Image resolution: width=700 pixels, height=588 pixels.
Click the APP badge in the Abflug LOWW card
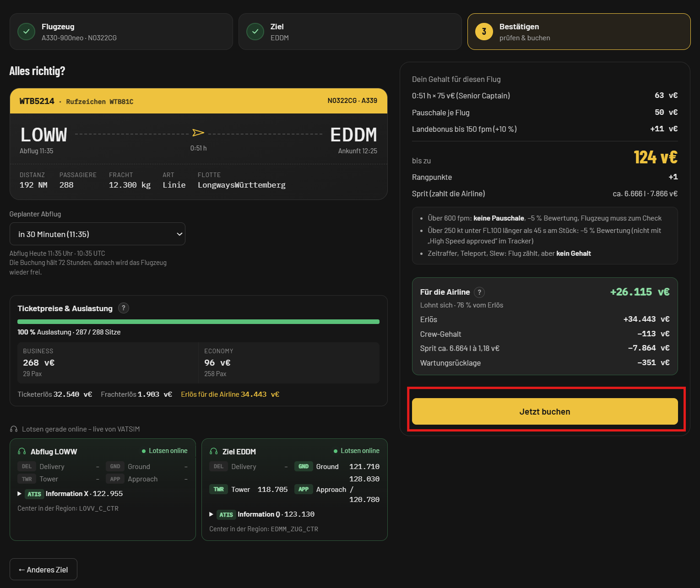[x=115, y=479]
